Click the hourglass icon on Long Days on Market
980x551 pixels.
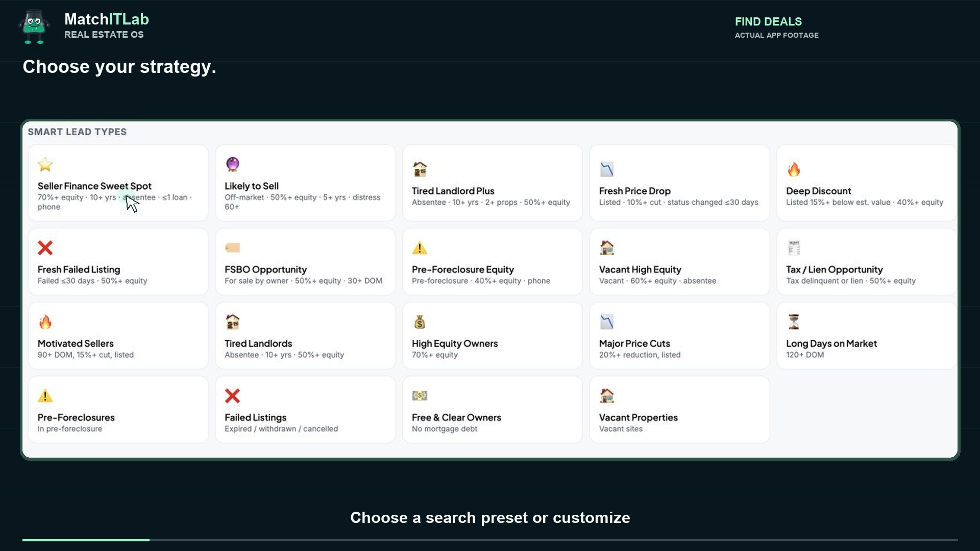click(794, 322)
